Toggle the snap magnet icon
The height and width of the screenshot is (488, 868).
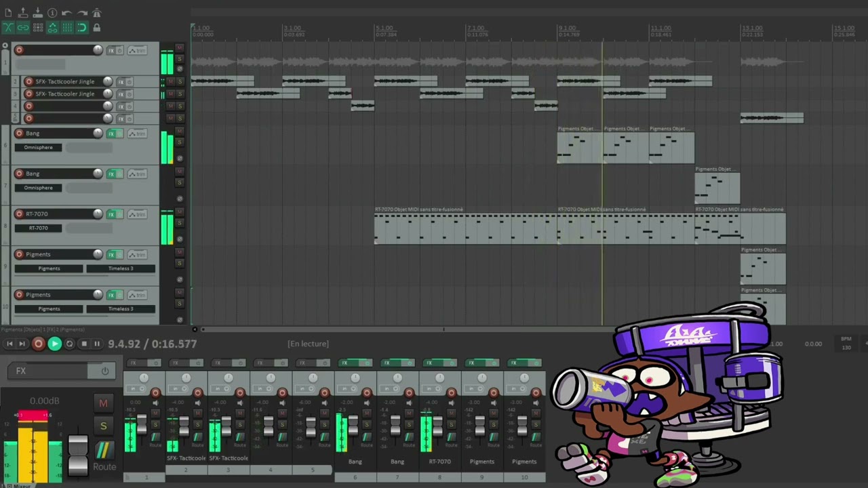(x=82, y=28)
